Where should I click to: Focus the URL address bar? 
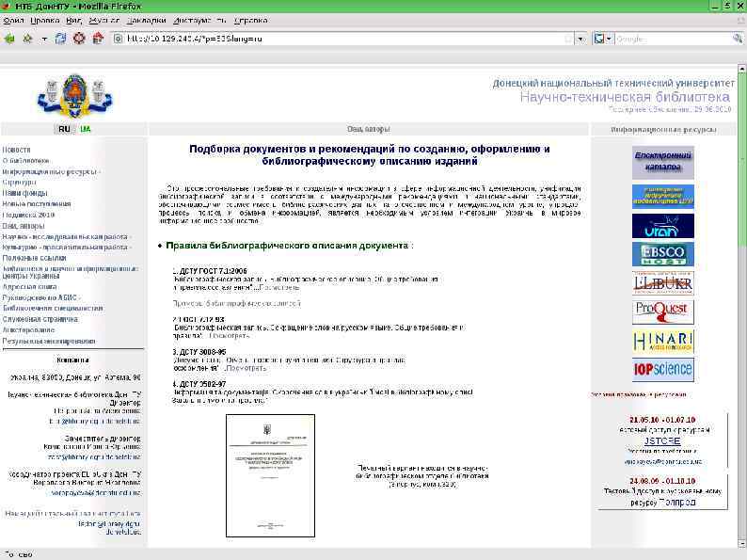[x=343, y=39]
